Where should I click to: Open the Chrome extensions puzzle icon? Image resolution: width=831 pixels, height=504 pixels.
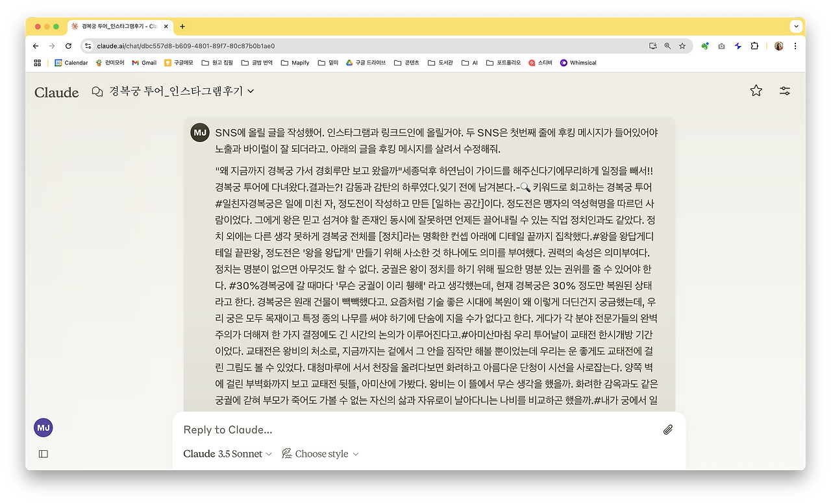tap(754, 46)
